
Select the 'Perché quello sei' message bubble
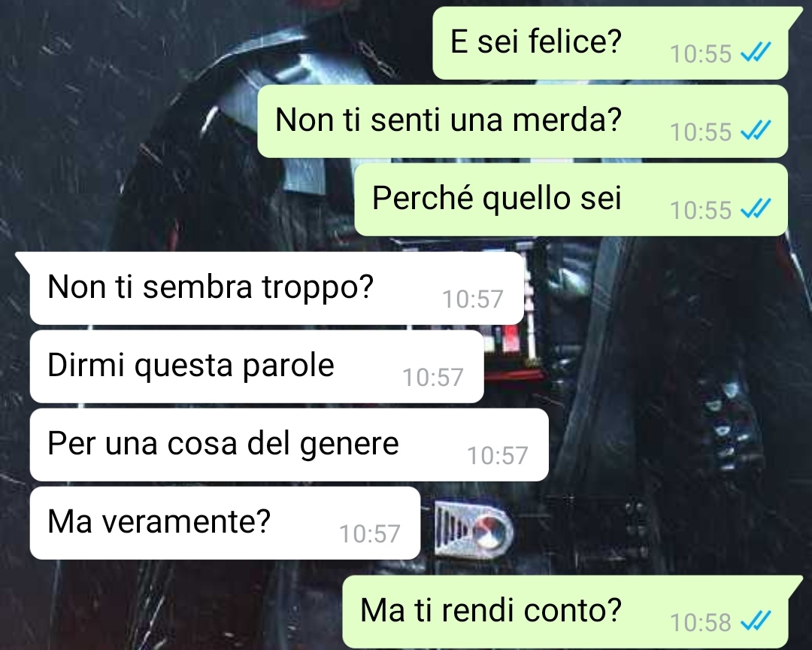(x=571, y=199)
